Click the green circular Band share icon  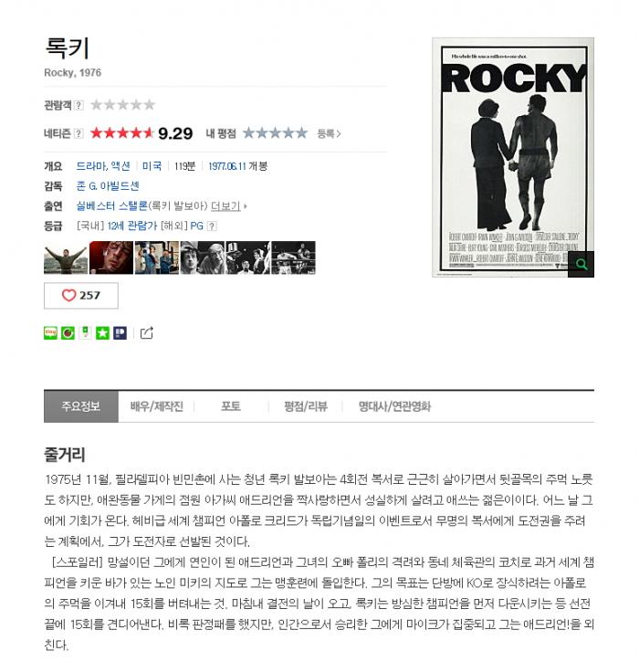pos(68,333)
